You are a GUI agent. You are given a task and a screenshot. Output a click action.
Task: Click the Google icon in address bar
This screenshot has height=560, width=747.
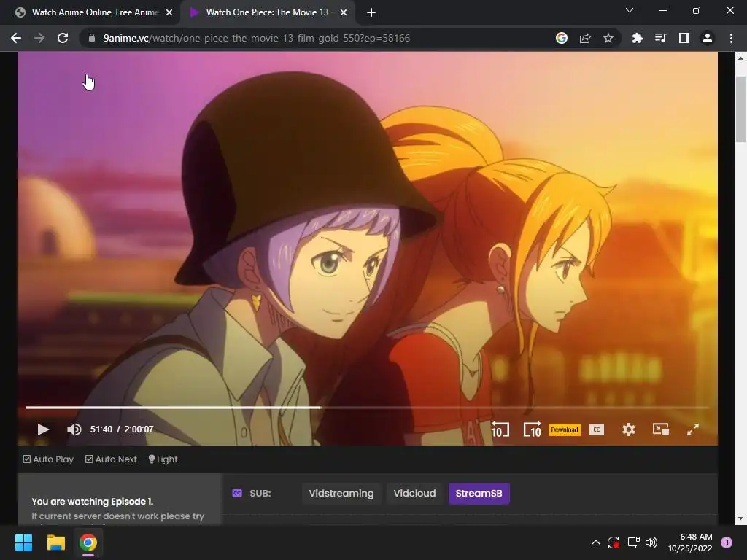[562, 38]
